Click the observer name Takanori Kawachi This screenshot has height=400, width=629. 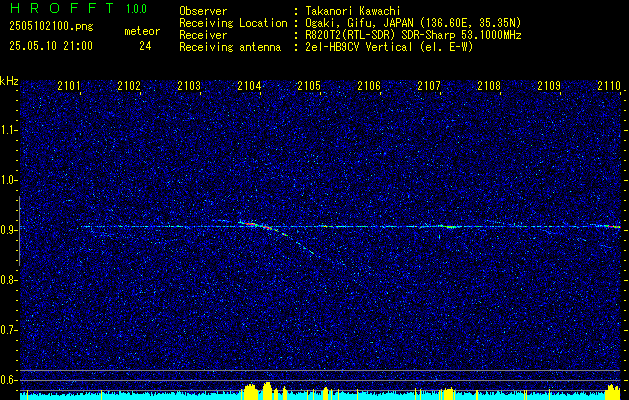pyautogui.click(x=353, y=11)
